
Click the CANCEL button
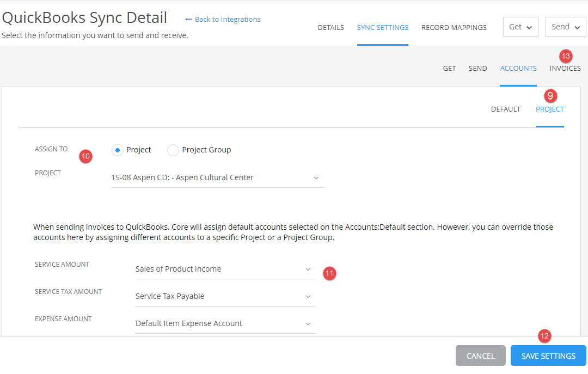tap(480, 355)
